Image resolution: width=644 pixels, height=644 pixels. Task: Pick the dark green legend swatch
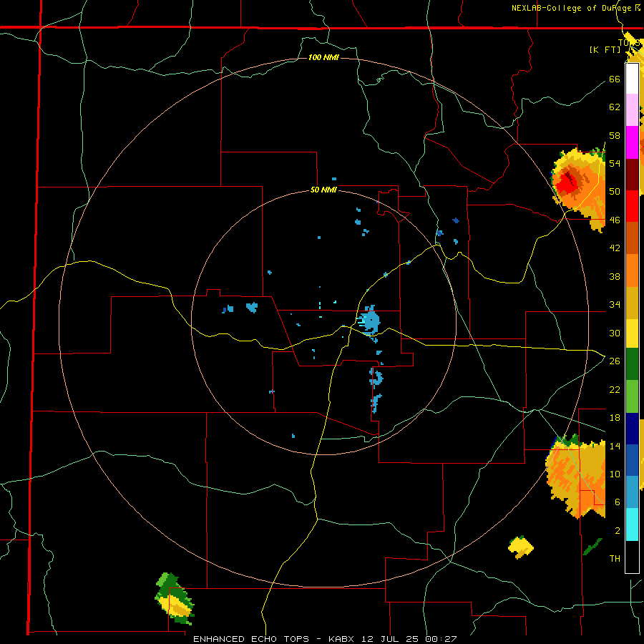point(632,364)
